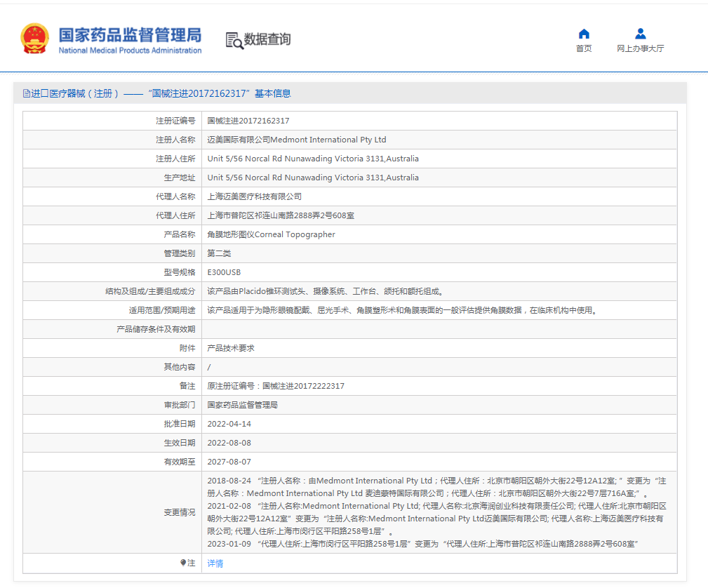
Task: Select registration number value 国械注进20172162317
Action: point(248,121)
